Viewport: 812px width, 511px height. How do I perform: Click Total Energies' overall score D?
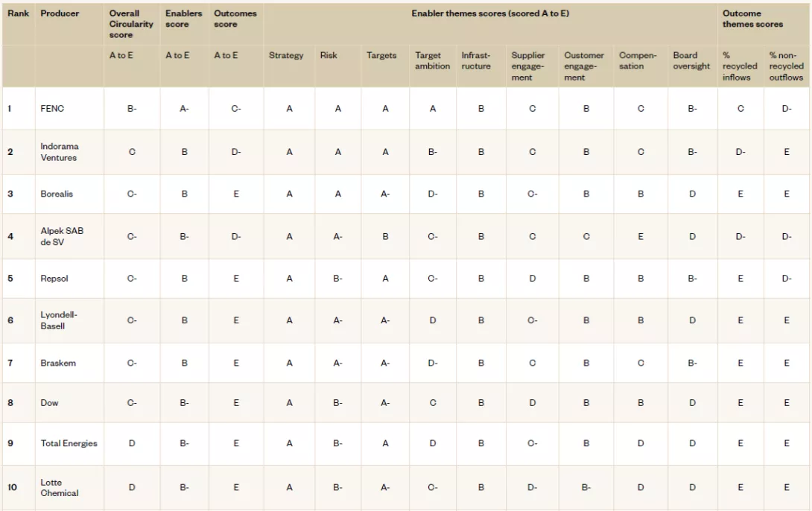click(132, 443)
